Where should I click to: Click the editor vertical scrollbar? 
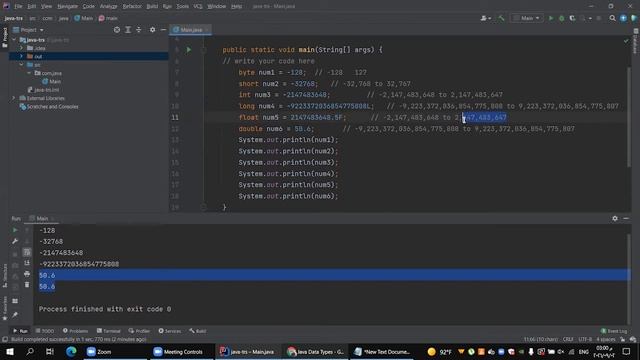[x=629, y=116]
